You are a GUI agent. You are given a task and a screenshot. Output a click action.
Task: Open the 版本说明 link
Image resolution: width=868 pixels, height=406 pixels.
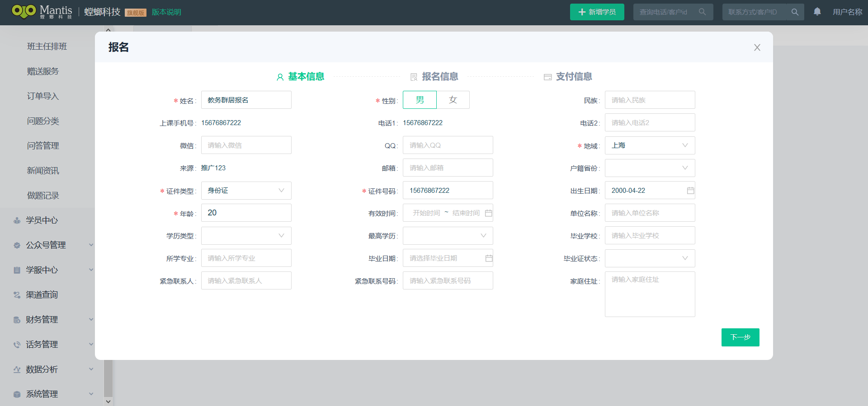point(166,12)
